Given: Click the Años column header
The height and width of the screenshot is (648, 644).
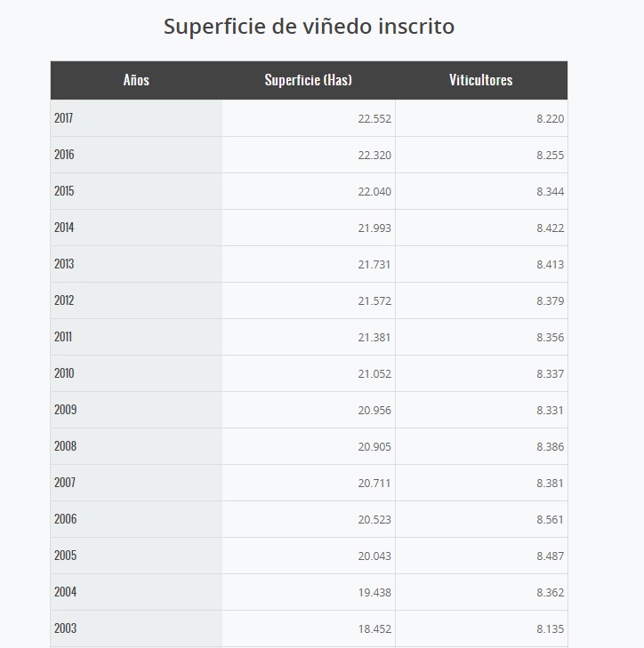Looking at the screenshot, I should click(x=136, y=80).
